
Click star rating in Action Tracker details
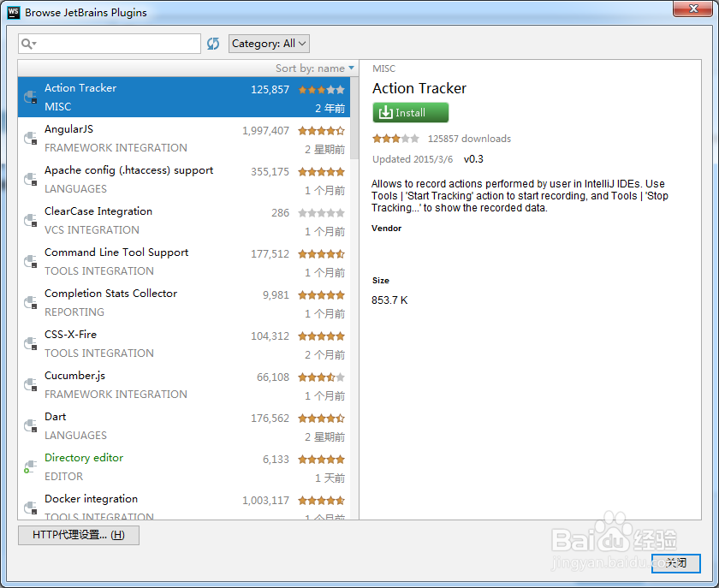395,139
